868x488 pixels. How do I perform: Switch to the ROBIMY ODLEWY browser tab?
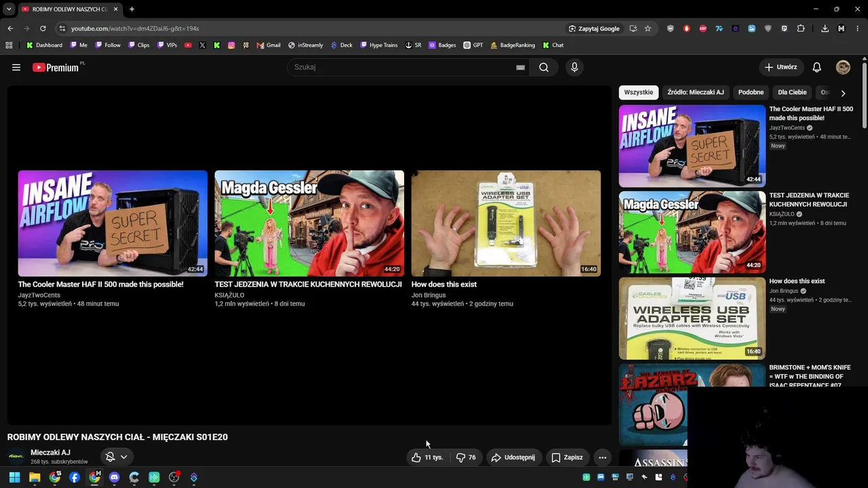pos(70,9)
